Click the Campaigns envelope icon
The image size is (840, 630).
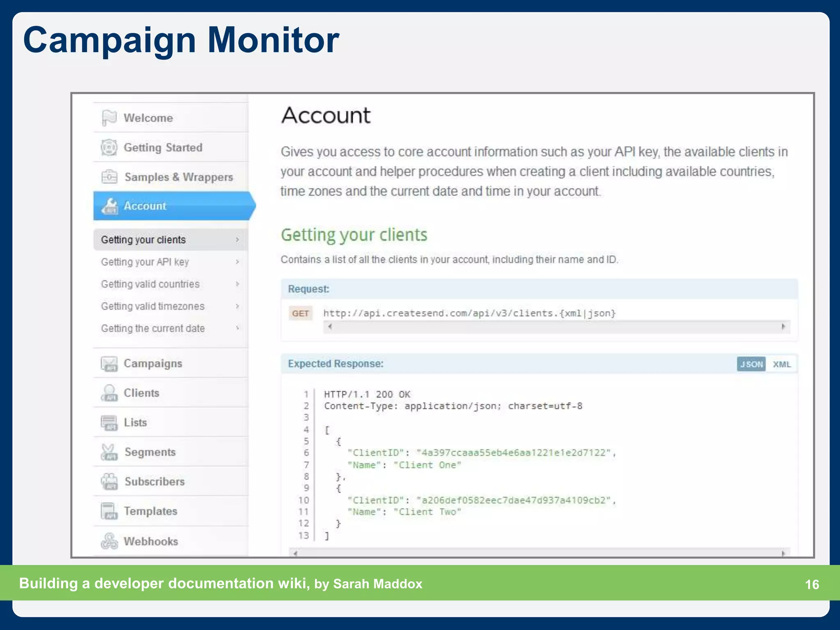110,363
